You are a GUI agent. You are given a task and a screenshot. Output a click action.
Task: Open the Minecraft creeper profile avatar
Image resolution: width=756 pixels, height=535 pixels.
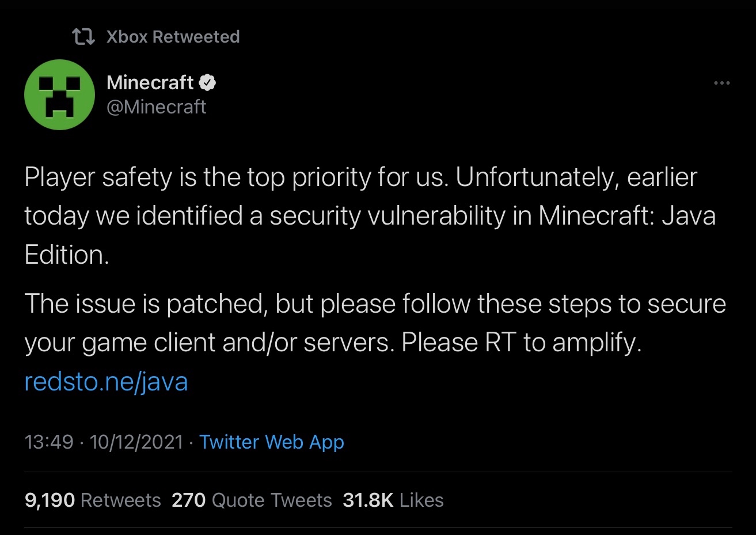click(59, 94)
